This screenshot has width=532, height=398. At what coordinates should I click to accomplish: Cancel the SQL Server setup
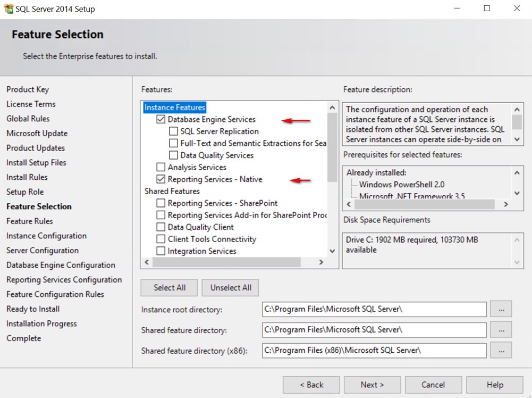click(433, 385)
